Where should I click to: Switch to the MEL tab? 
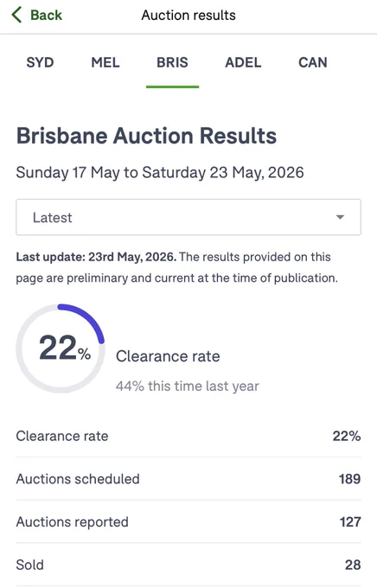(105, 62)
